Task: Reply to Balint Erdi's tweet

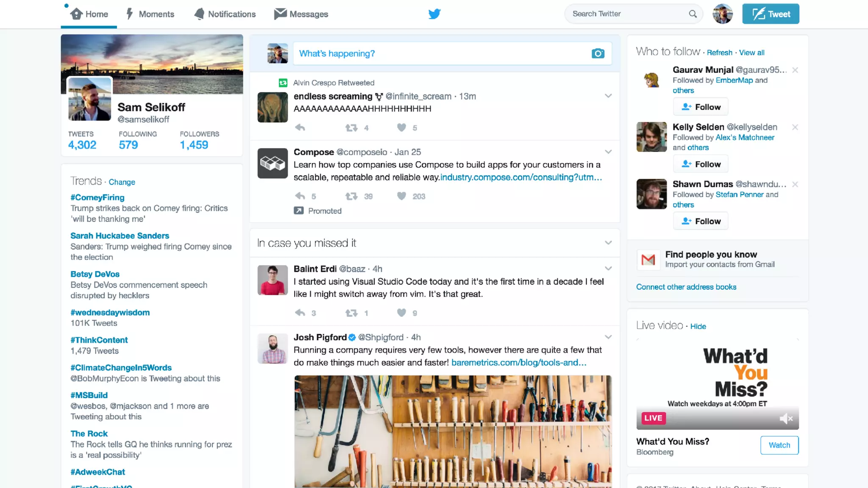Action: coord(300,313)
